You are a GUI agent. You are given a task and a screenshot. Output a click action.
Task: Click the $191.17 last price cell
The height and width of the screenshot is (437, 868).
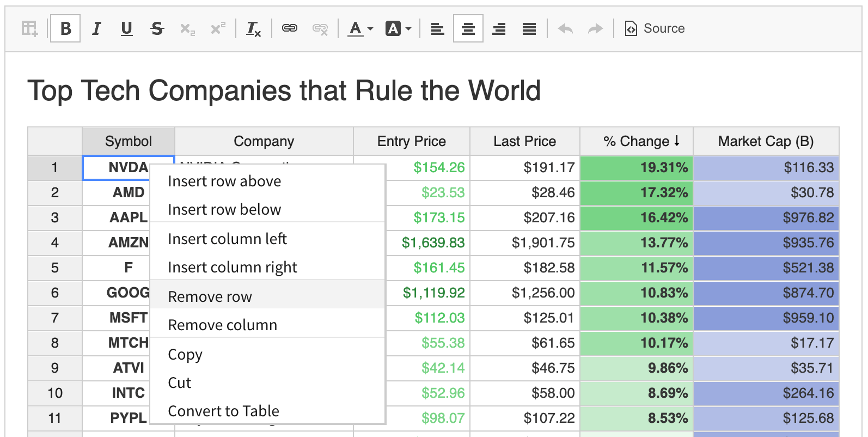coord(525,167)
